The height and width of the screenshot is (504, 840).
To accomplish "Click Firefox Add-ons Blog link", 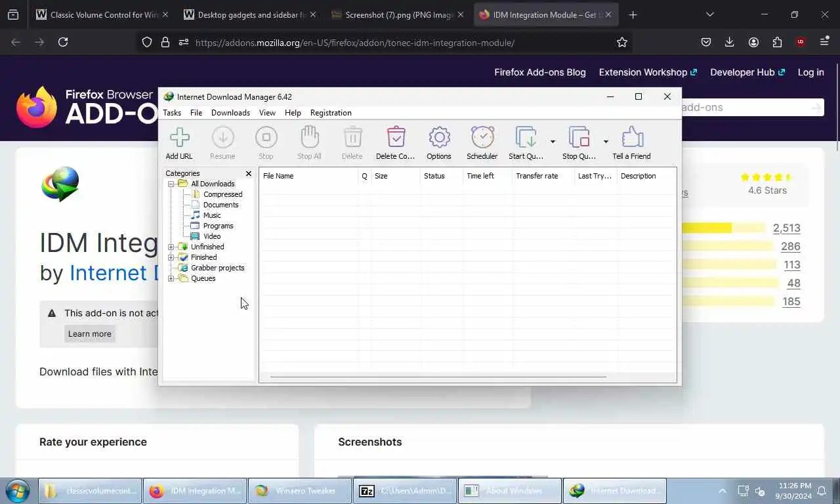I will pos(540,72).
